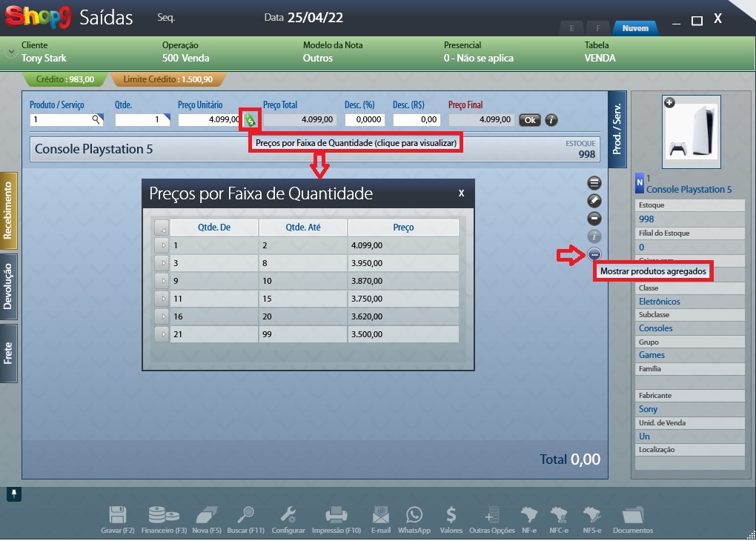Screen dimensions: 756x541
Task: Click the Crédito : 983,00 badge
Action: [65, 79]
